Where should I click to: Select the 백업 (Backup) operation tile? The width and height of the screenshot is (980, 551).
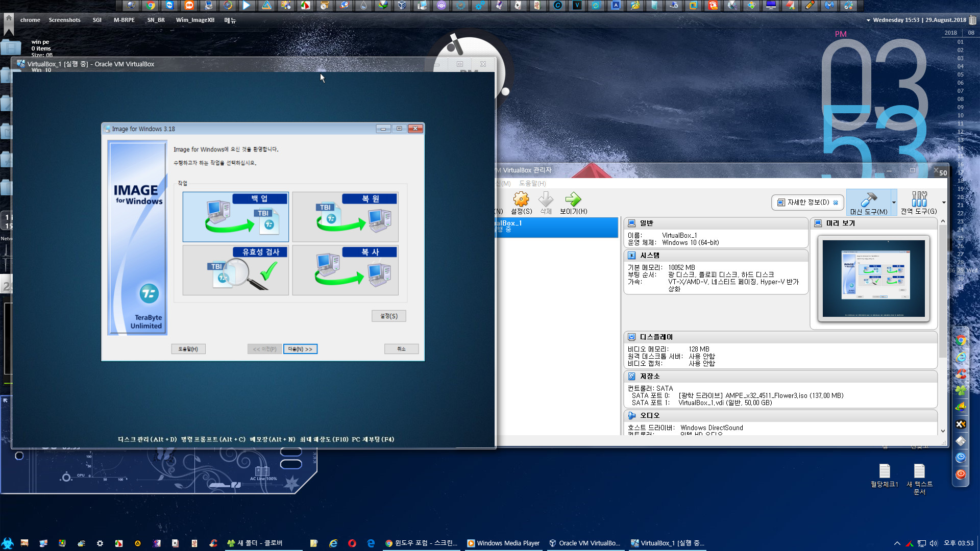(236, 217)
